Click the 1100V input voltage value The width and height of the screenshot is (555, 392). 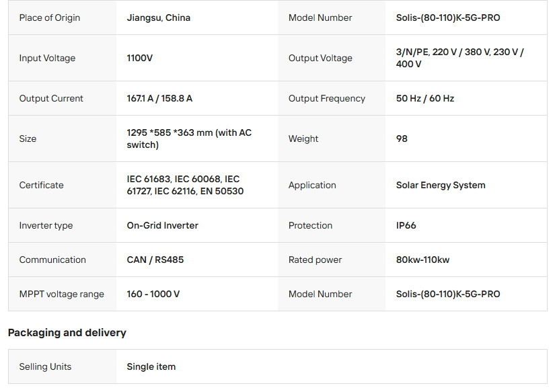click(x=139, y=58)
